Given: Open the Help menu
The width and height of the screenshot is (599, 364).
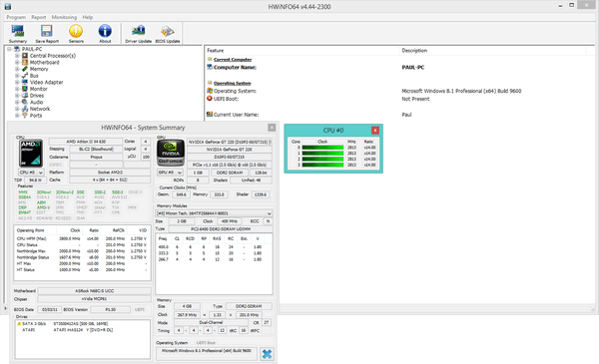Looking at the screenshot, I should click(x=88, y=17).
